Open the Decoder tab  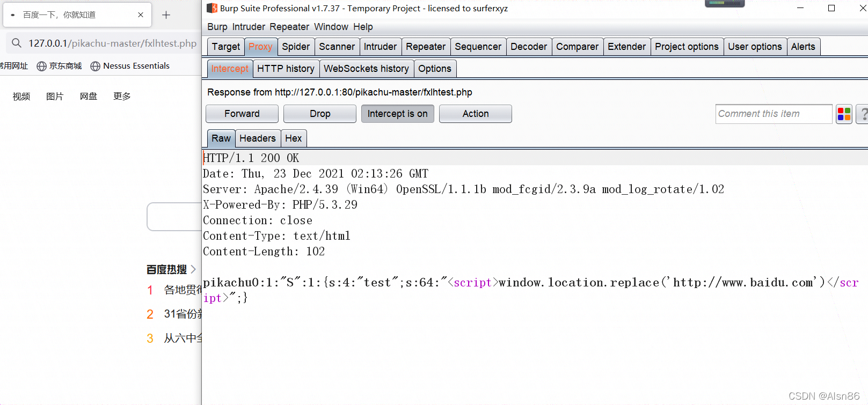pos(529,47)
